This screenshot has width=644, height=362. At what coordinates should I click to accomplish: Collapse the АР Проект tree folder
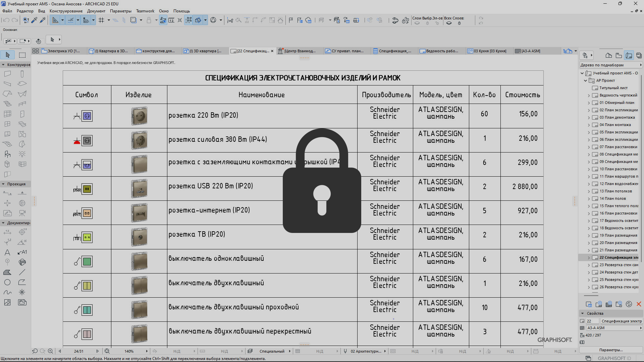point(586,80)
